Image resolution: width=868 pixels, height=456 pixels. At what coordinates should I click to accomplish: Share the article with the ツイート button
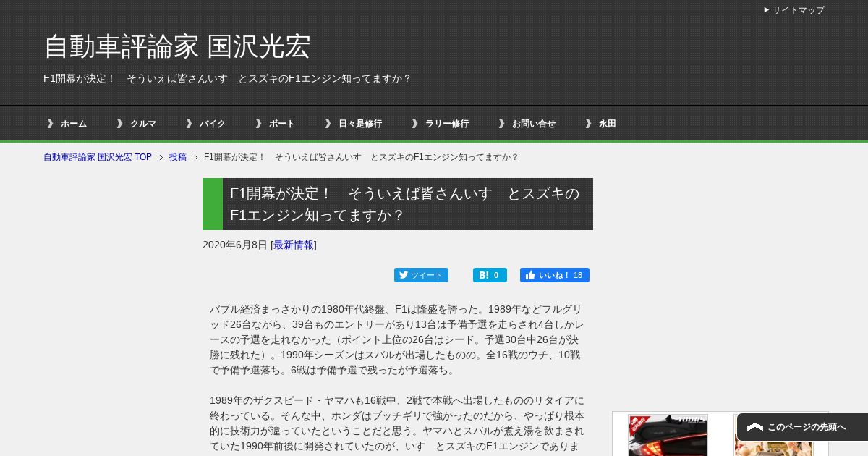pyautogui.click(x=421, y=275)
